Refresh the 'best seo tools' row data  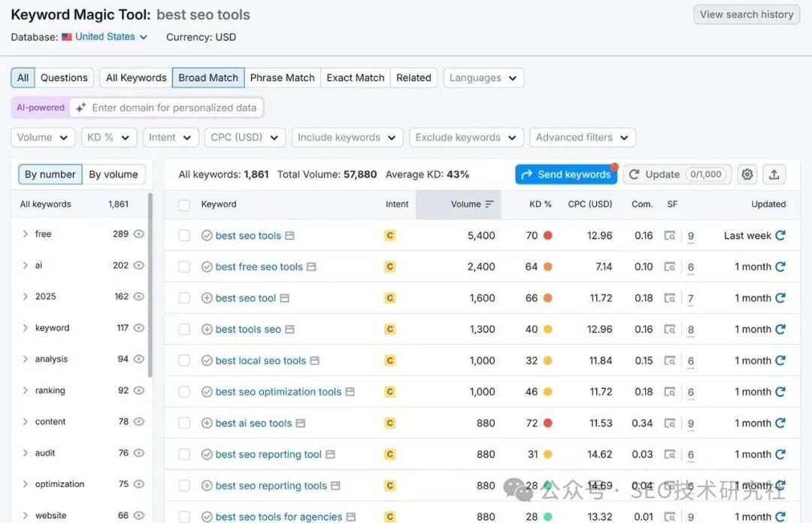pyautogui.click(x=780, y=236)
